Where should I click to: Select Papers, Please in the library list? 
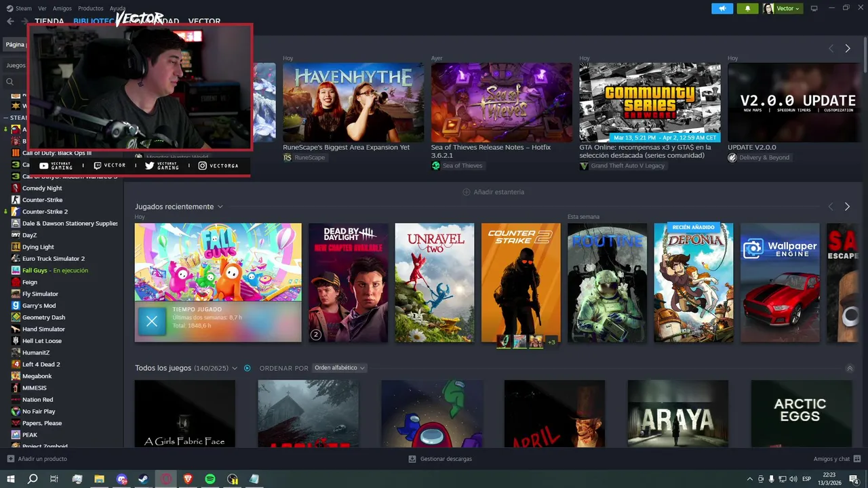pyautogui.click(x=42, y=423)
